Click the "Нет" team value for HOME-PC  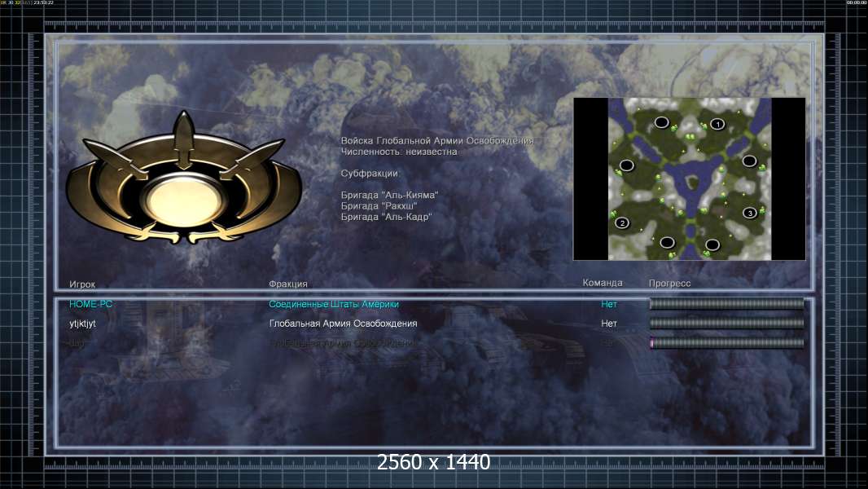[609, 304]
